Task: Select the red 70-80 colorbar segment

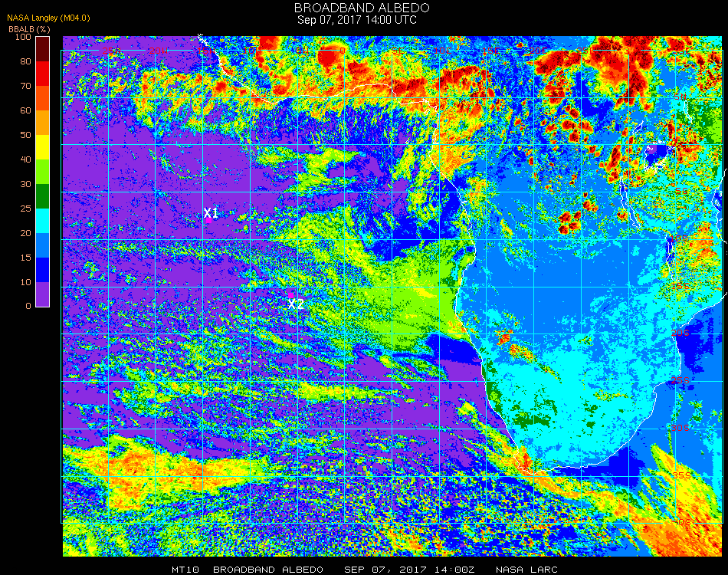Action: tap(42, 74)
